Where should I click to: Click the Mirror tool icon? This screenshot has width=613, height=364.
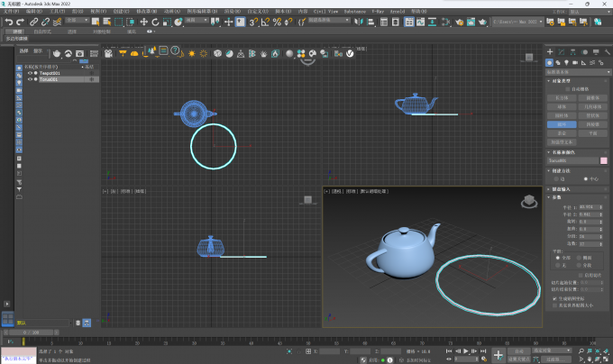(x=359, y=22)
